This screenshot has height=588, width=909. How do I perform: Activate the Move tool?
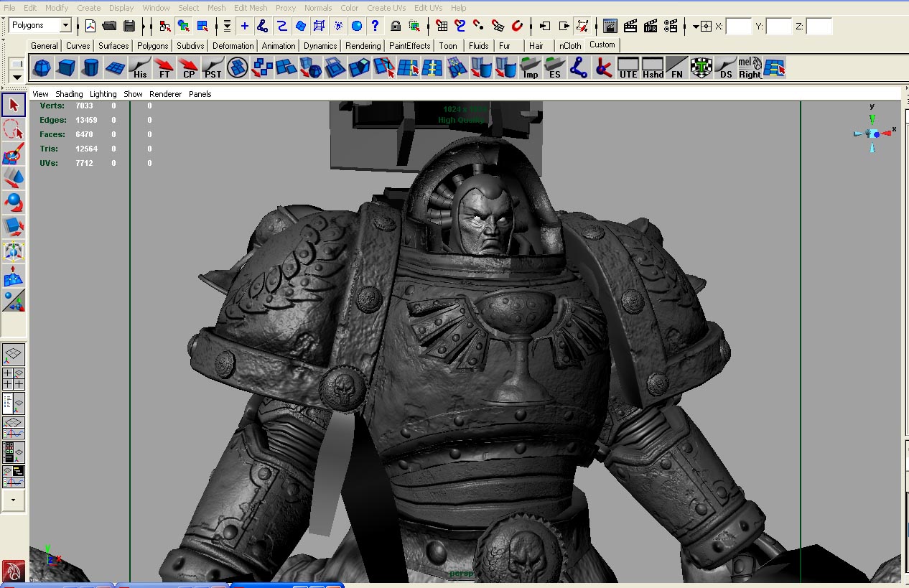tap(14, 178)
